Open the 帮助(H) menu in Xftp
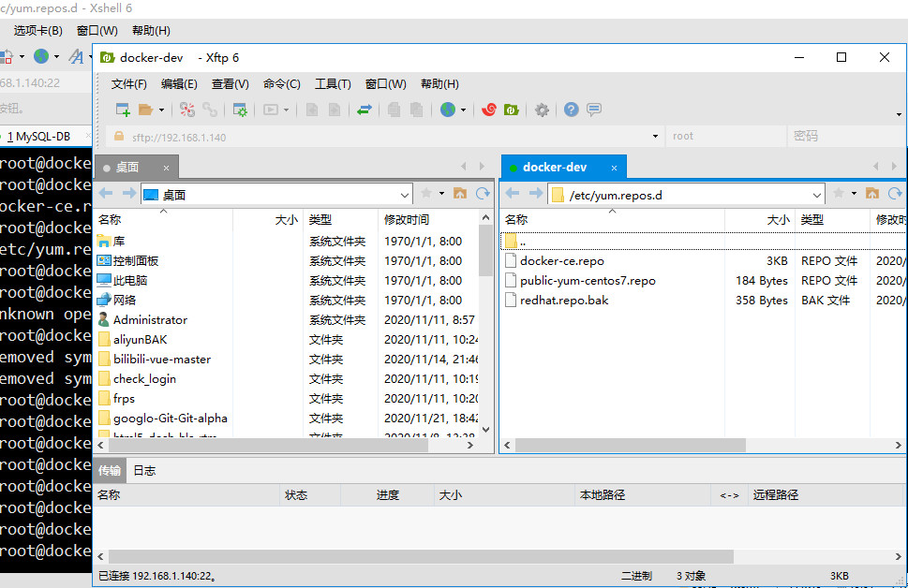The height and width of the screenshot is (588, 908). coord(439,84)
